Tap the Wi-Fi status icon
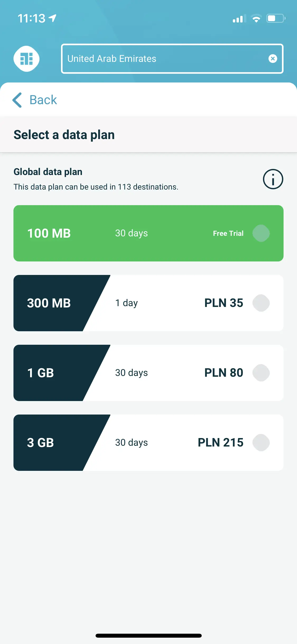This screenshot has height=644, width=297. (256, 19)
